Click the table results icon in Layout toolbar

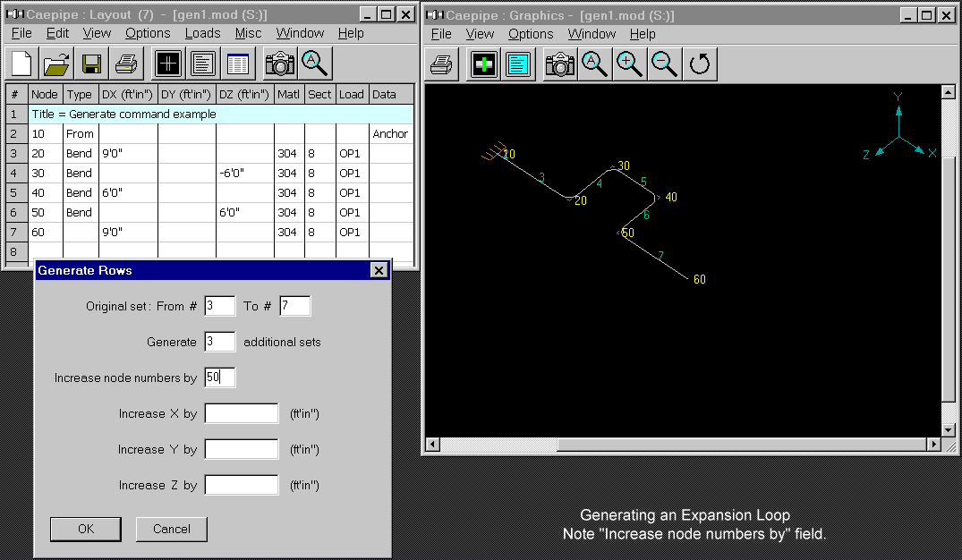tap(237, 64)
